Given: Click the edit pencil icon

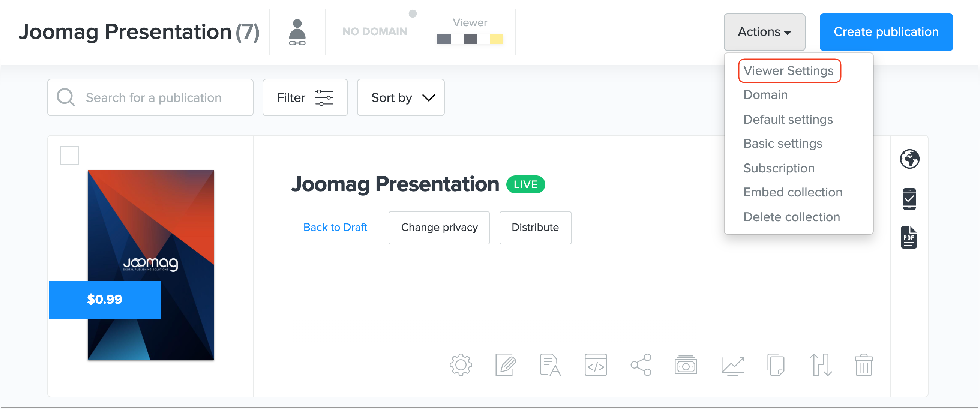Looking at the screenshot, I should (506, 365).
